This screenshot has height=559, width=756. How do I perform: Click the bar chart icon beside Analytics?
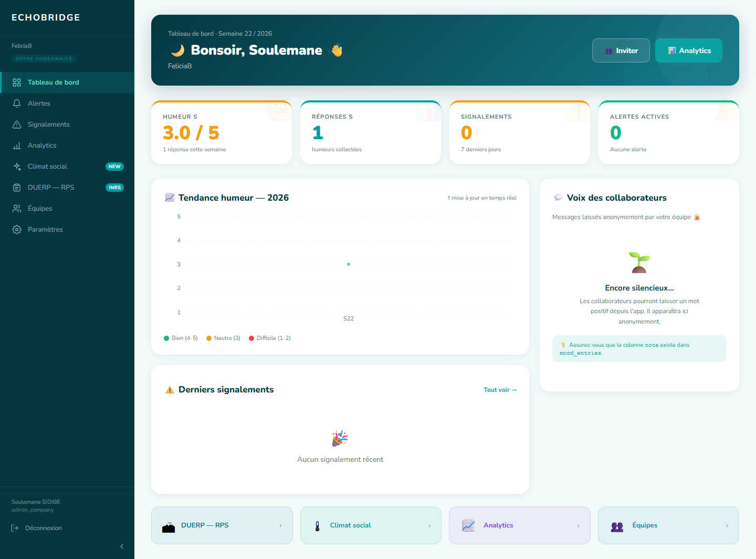(17, 146)
